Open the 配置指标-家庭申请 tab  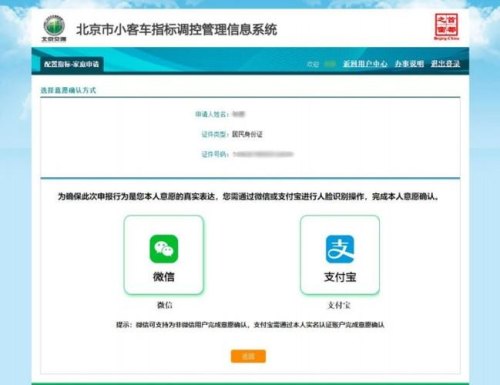point(71,64)
